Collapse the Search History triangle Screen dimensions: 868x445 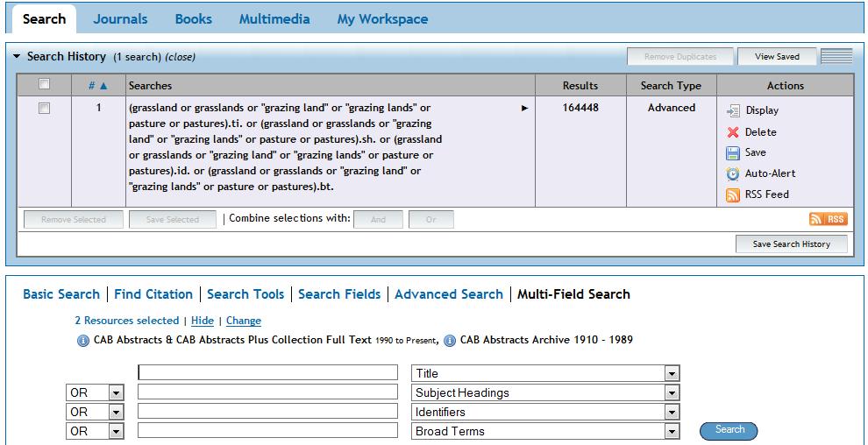pyautogui.click(x=17, y=56)
